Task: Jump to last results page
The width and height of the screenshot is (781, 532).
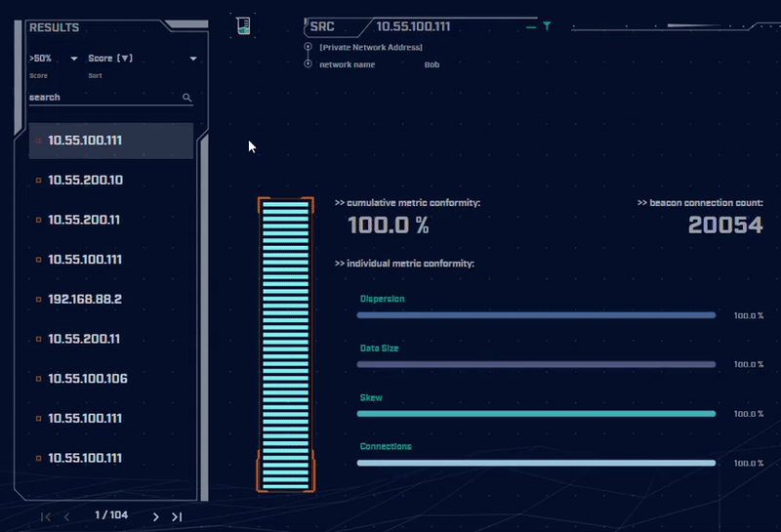Action: click(177, 517)
